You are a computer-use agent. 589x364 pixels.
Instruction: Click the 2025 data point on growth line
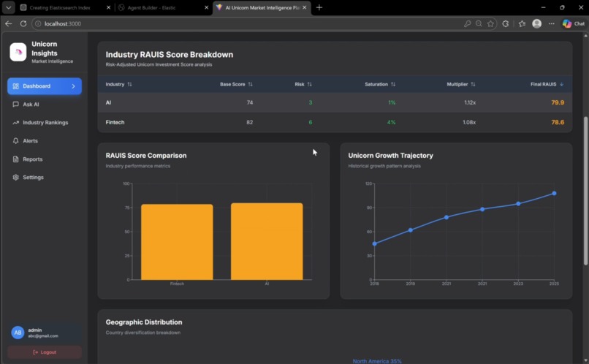click(554, 194)
